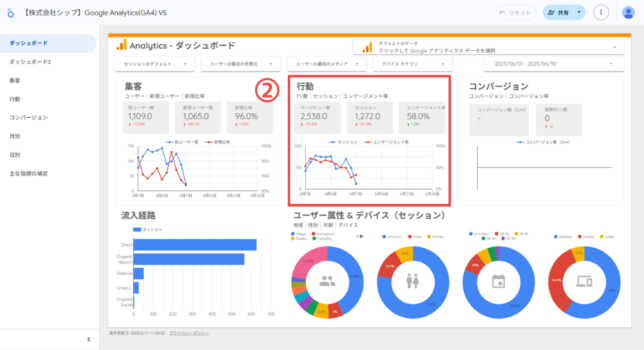This screenshot has width=644, height=350.
Task: Click the pink 22.5% region donut segment
Action: pos(309,261)
